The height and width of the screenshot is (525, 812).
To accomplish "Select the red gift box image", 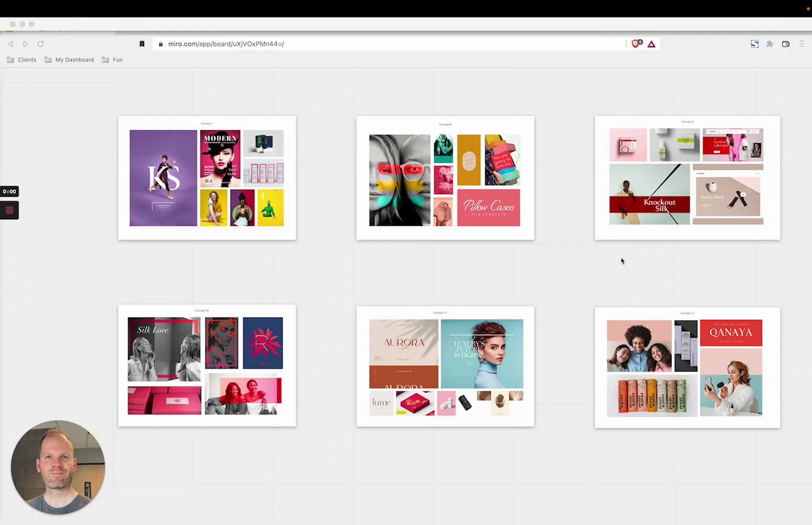I will pos(416,403).
